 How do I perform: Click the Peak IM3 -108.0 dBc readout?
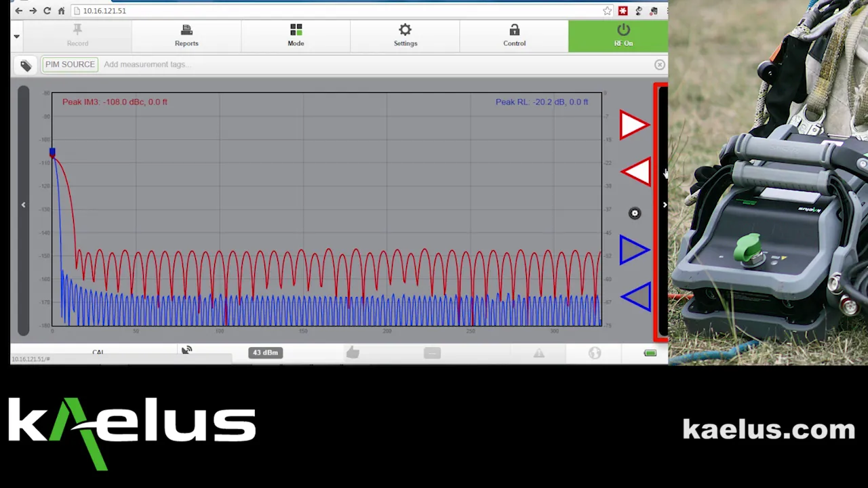(115, 102)
